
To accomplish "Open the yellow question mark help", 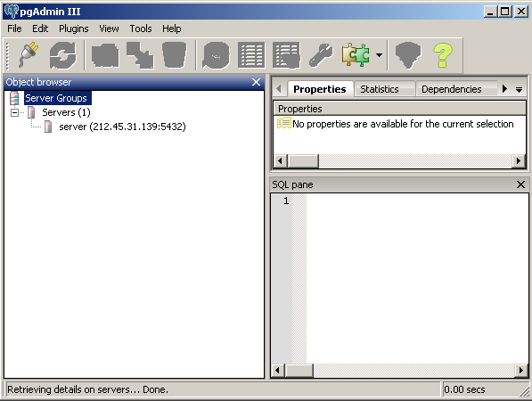I will [x=442, y=55].
